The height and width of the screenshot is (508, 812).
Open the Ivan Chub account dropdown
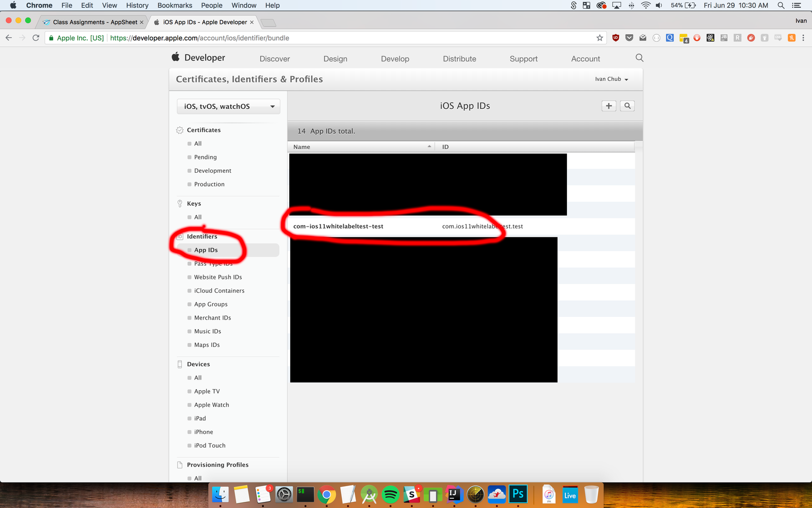coord(612,79)
